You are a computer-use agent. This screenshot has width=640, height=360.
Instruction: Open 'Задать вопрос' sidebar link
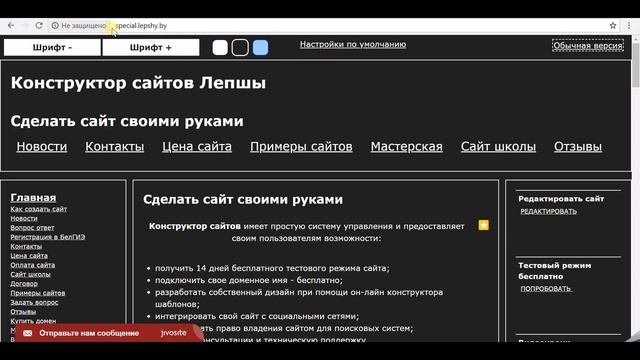tap(34, 302)
